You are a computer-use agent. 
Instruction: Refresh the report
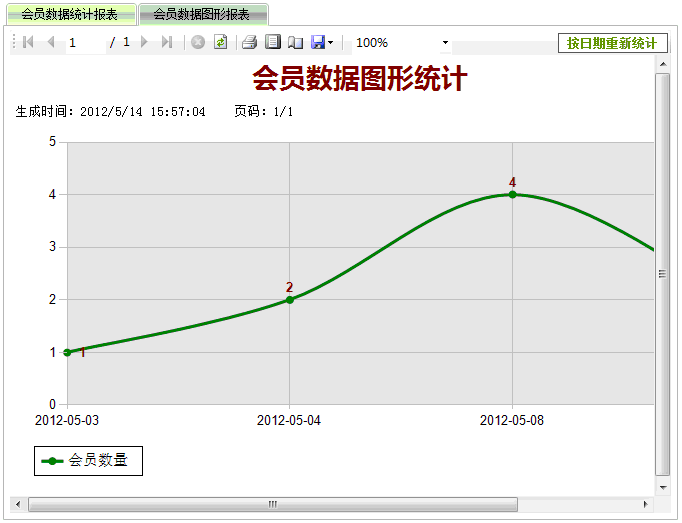pyautogui.click(x=220, y=43)
